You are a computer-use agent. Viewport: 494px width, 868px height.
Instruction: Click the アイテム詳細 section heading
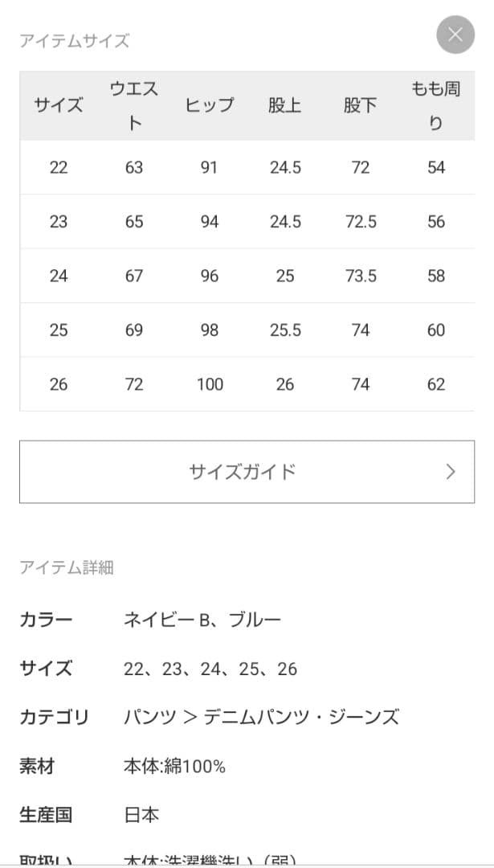(x=67, y=568)
